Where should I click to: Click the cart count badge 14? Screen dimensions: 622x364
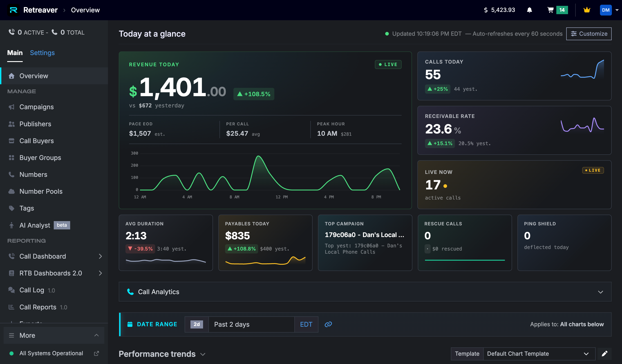(562, 10)
